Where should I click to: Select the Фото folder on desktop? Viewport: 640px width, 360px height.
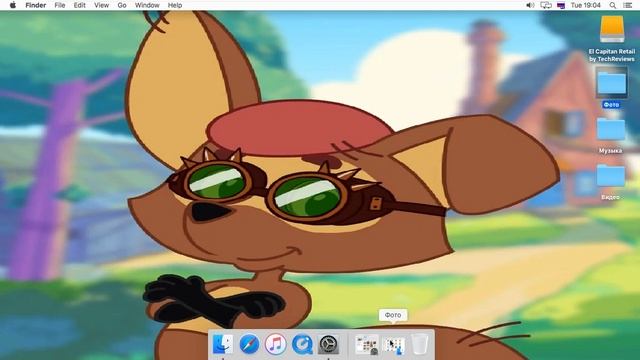[x=611, y=83]
